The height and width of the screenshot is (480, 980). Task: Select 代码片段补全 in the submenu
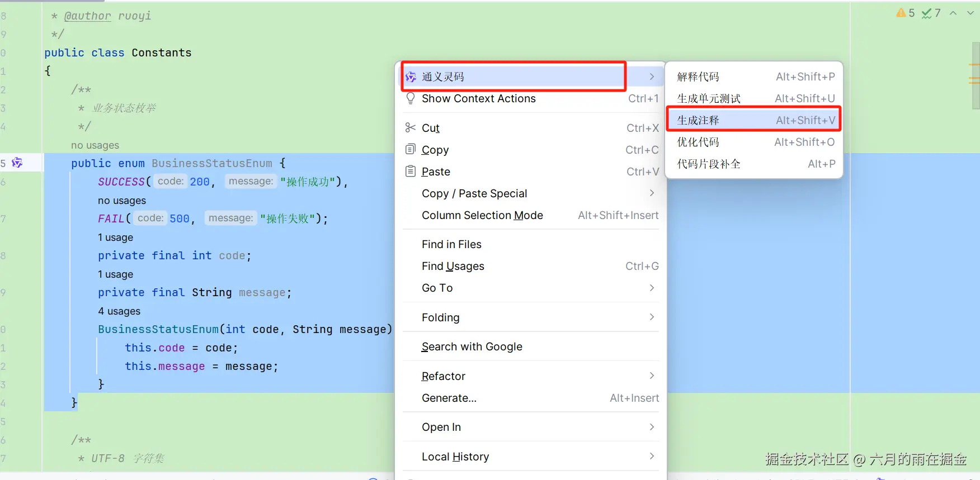coord(755,164)
